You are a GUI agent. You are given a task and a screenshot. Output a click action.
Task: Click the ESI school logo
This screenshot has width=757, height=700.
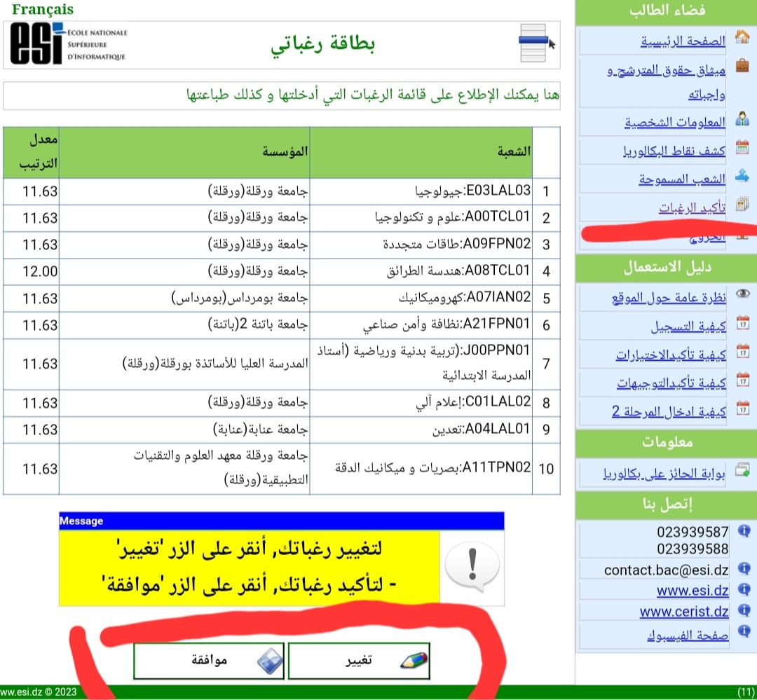coord(68,43)
